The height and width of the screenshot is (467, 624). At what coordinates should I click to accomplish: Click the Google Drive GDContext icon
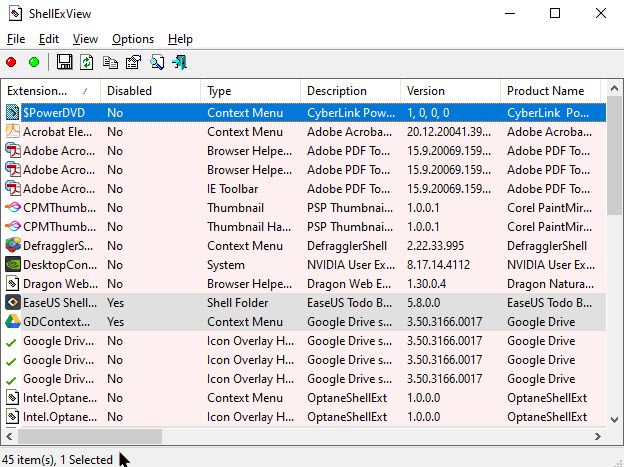pos(13,321)
